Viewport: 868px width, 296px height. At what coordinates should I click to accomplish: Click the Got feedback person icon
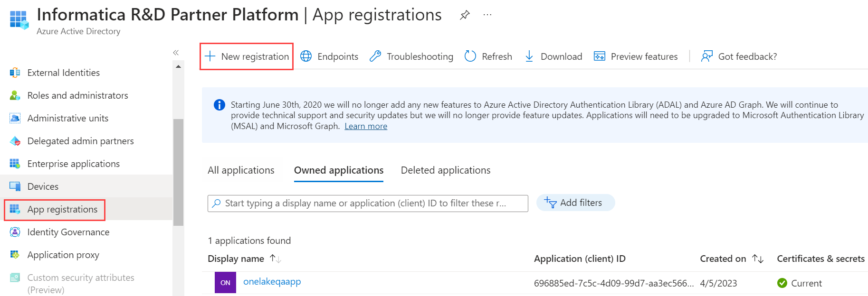(x=707, y=56)
